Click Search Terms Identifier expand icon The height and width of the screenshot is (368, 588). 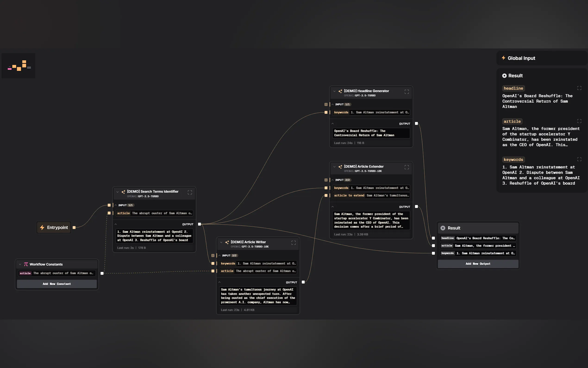point(190,193)
